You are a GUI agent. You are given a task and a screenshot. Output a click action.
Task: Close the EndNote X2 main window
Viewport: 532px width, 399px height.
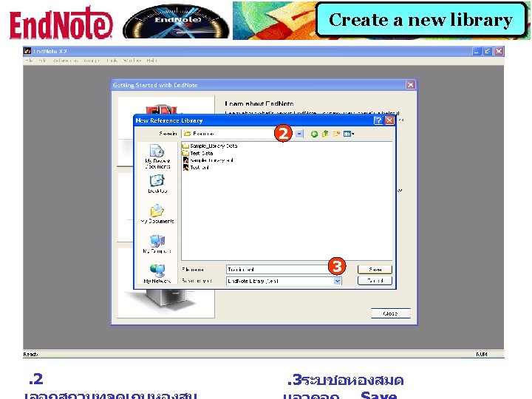point(499,51)
